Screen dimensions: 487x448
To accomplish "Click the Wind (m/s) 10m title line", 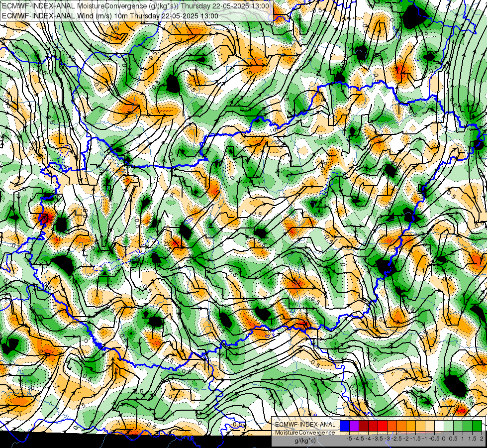I will coord(109,15).
